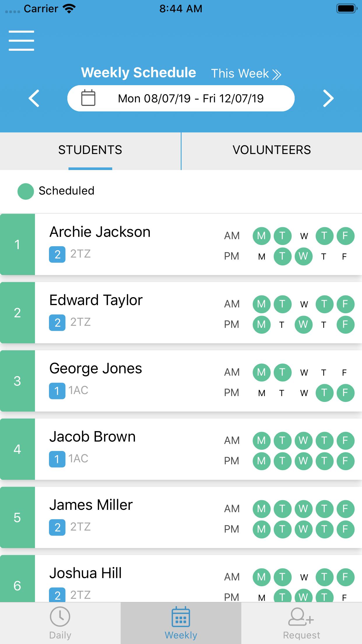This screenshot has height=644, width=362.
Task: Open the Request add-person tab
Action: click(x=302, y=623)
